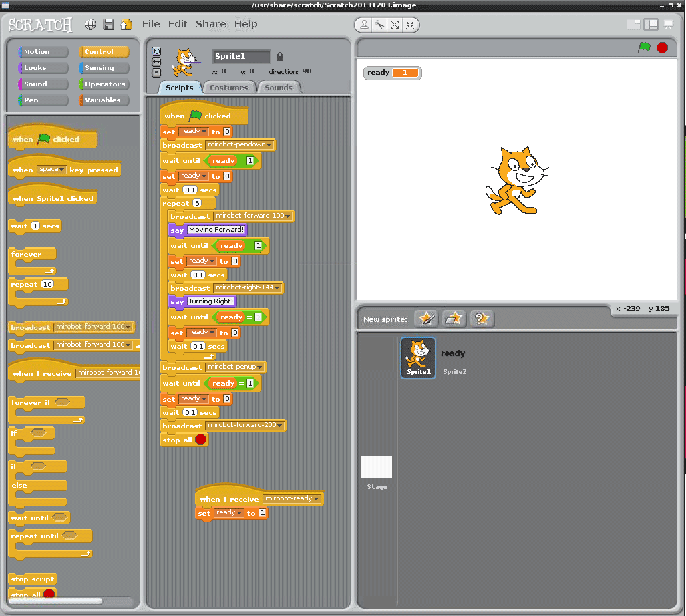Select the duplicate stamp tool
This screenshot has height=616, width=686.
[364, 25]
